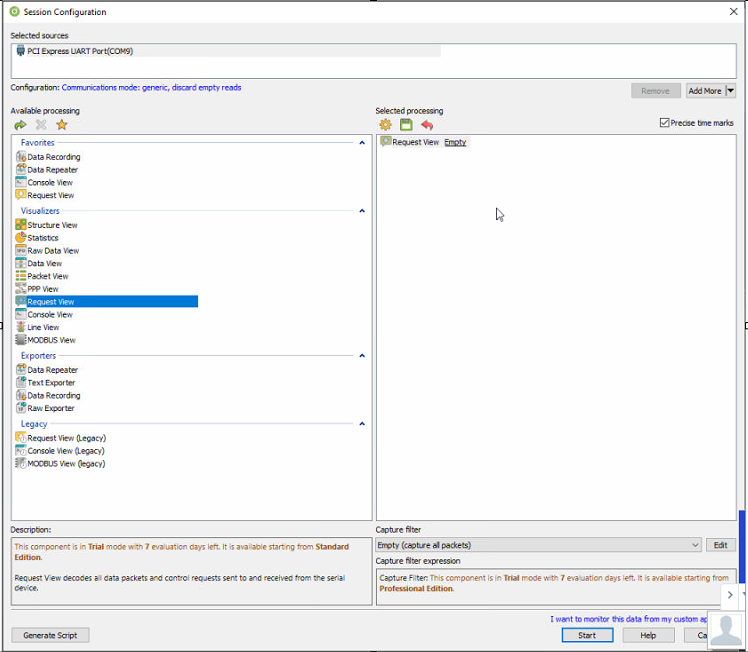748x652 pixels.
Task: Click the red undo arrow icon
Action: point(427,125)
